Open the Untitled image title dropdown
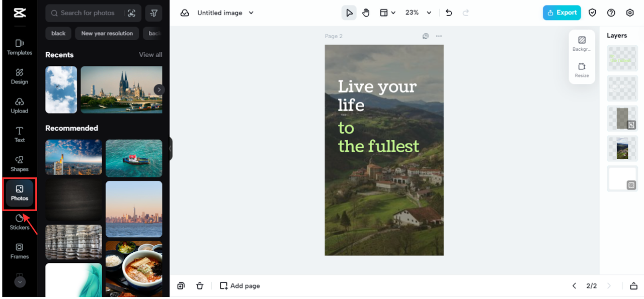This screenshot has width=644, height=299. coord(225,13)
